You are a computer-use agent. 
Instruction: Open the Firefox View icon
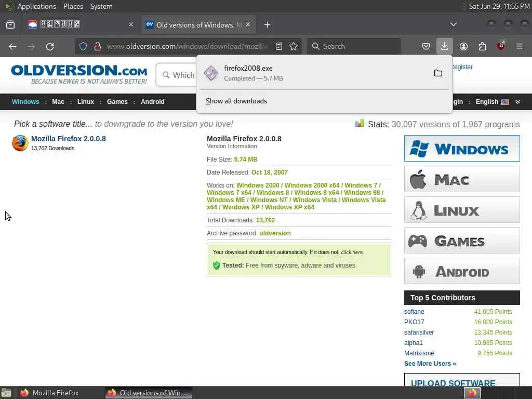[x=10, y=25]
